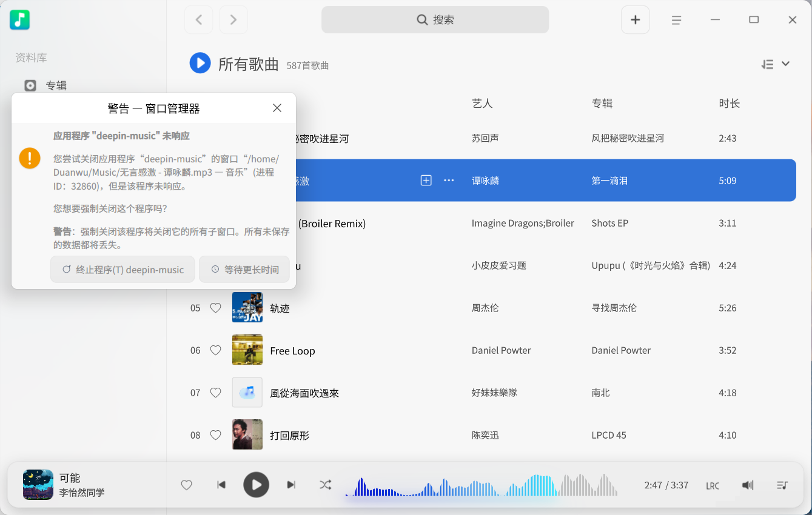812x515 pixels.
Task: Go back with the left arrow button
Action: [x=199, y=20]
